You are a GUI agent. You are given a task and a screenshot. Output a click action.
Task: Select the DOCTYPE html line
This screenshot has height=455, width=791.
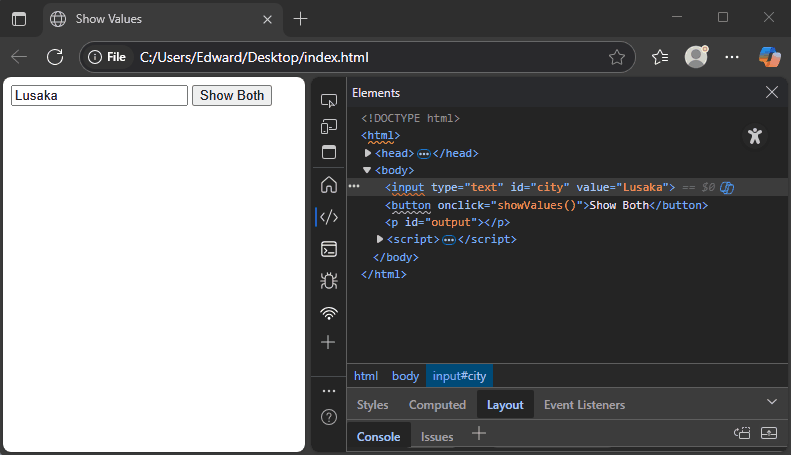click(x=410, y=118)
